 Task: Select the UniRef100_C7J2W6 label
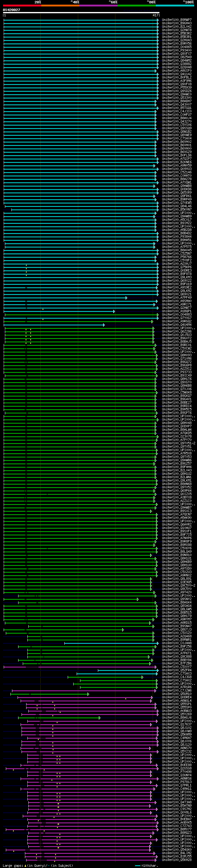coord(177,690)
